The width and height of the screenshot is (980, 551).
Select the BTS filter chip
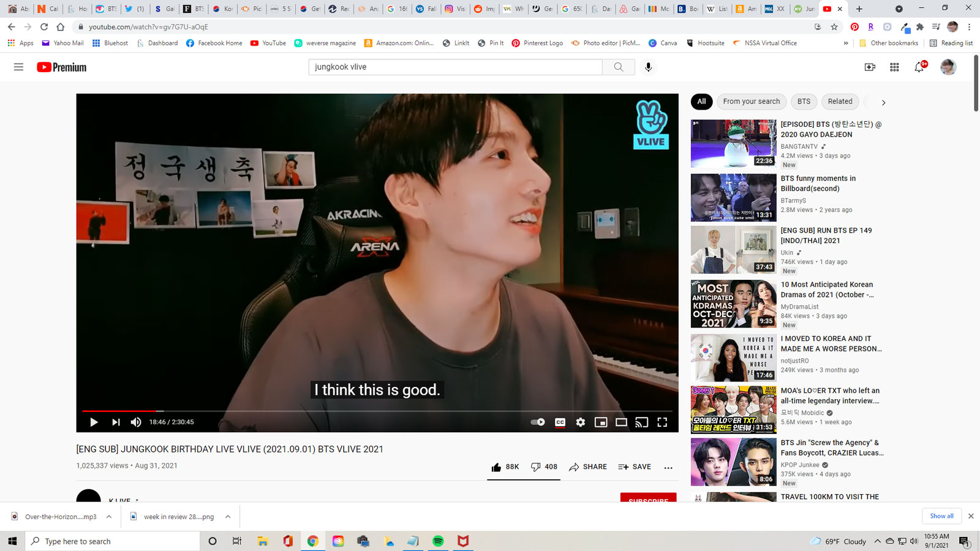(x=804, y=102)
